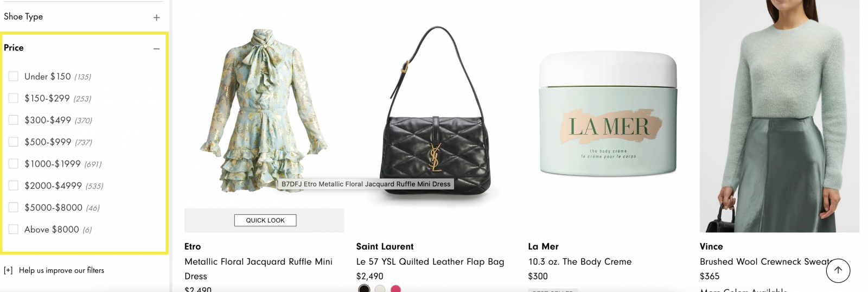
Task: Expand the Shoe Type filter plus icon
Action: [156, 17]
